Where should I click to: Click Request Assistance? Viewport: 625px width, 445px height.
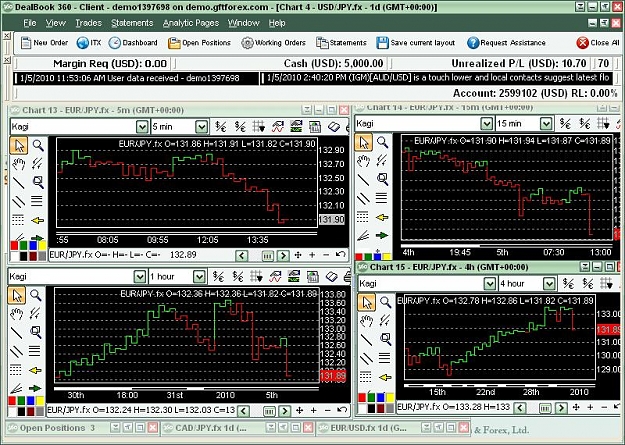click(506, 43)
